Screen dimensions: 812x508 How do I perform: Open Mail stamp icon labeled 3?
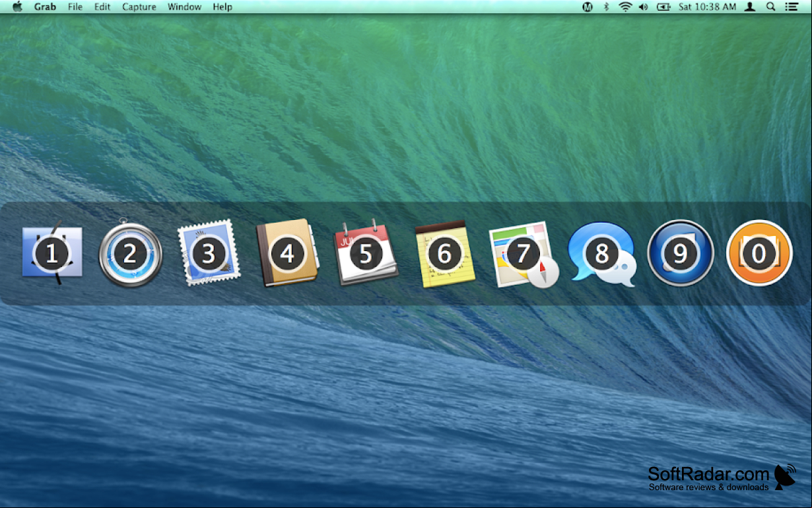tap(209, 253)
